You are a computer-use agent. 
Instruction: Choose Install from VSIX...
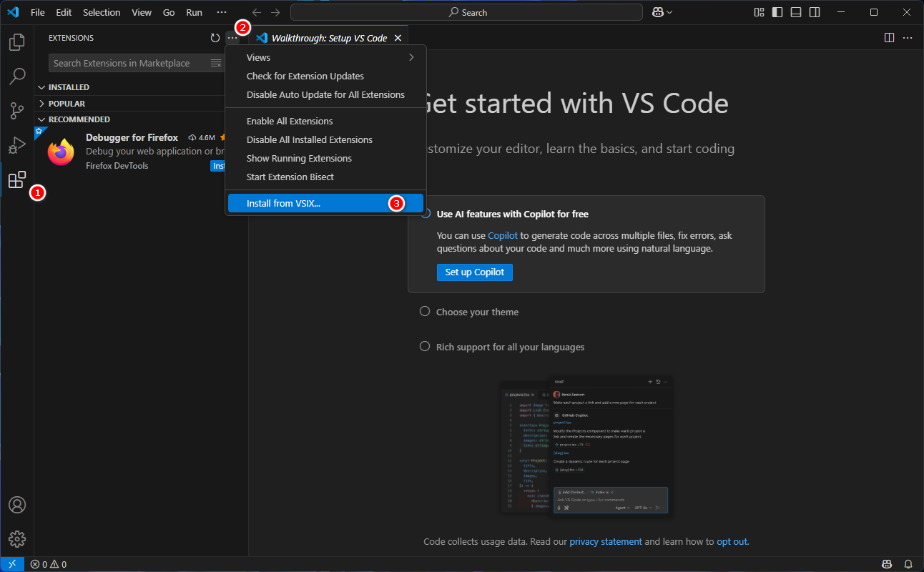tap(325, 203)
